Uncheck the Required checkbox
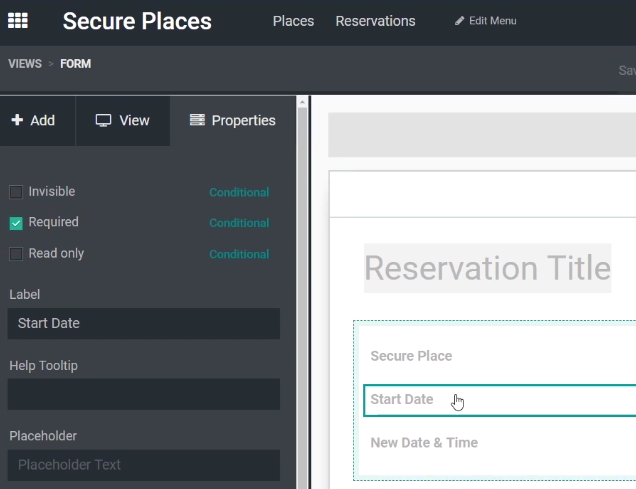 (16, 223)
